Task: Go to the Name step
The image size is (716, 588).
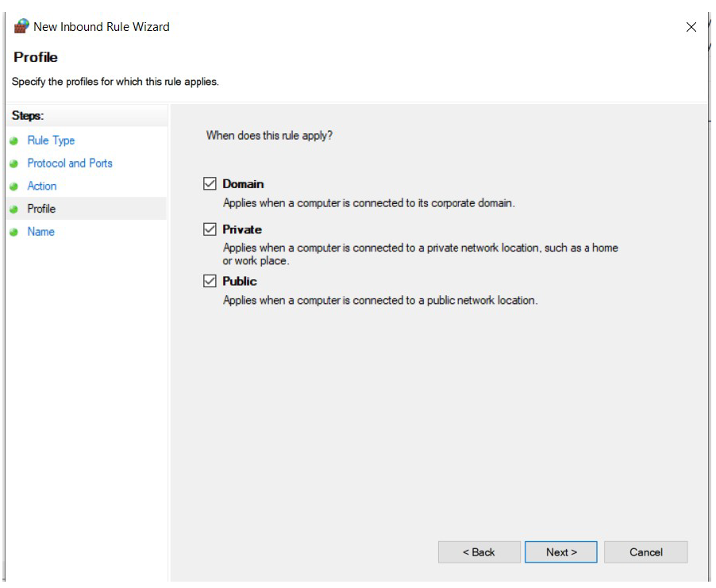Action: coord(41,232)
